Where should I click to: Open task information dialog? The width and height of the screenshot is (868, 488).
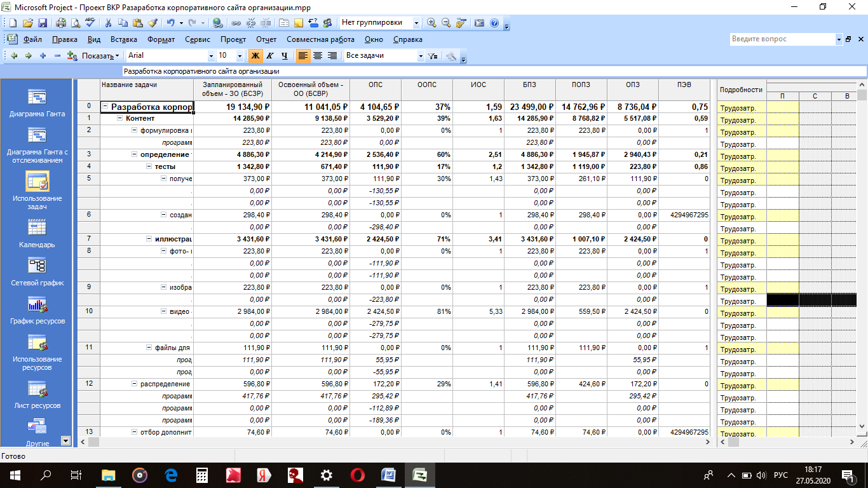284,23
